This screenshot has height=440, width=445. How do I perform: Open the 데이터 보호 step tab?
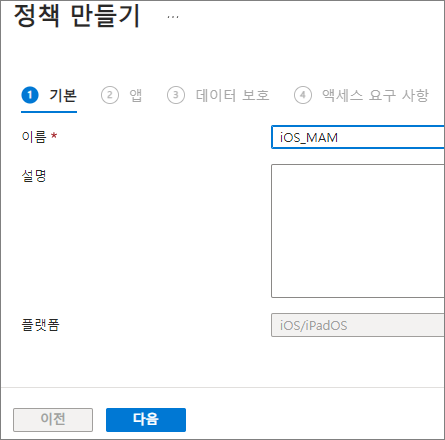click(218, 96)
